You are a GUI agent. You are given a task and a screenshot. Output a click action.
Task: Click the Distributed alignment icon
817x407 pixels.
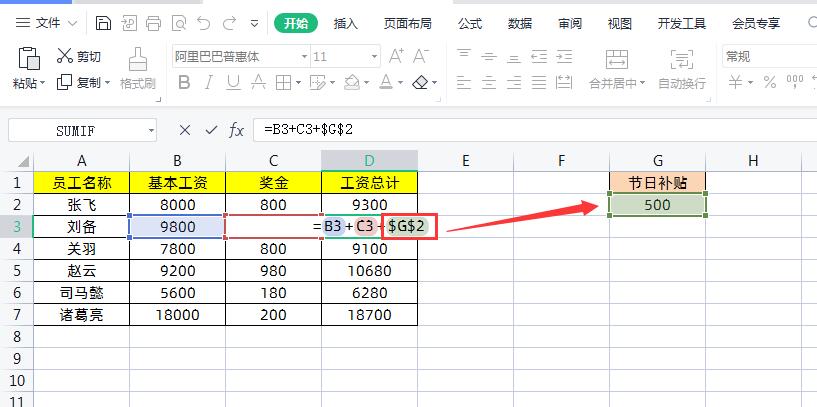coord(564,82)
